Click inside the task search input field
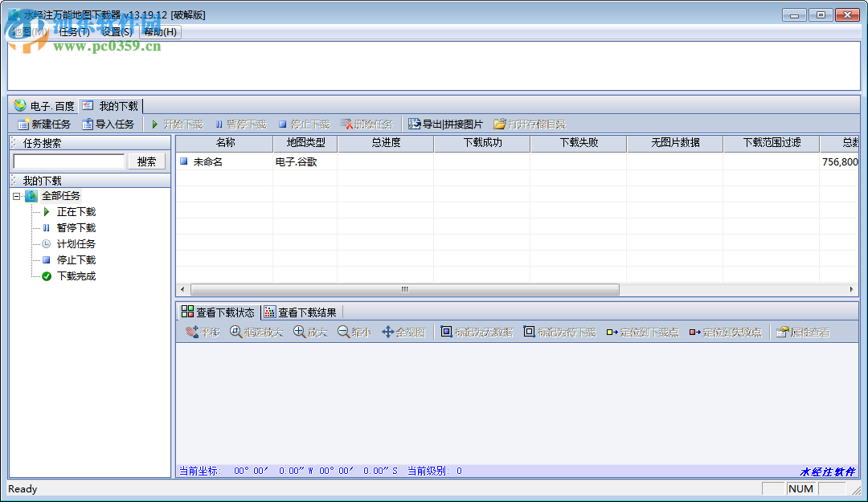 coord(68,160)
